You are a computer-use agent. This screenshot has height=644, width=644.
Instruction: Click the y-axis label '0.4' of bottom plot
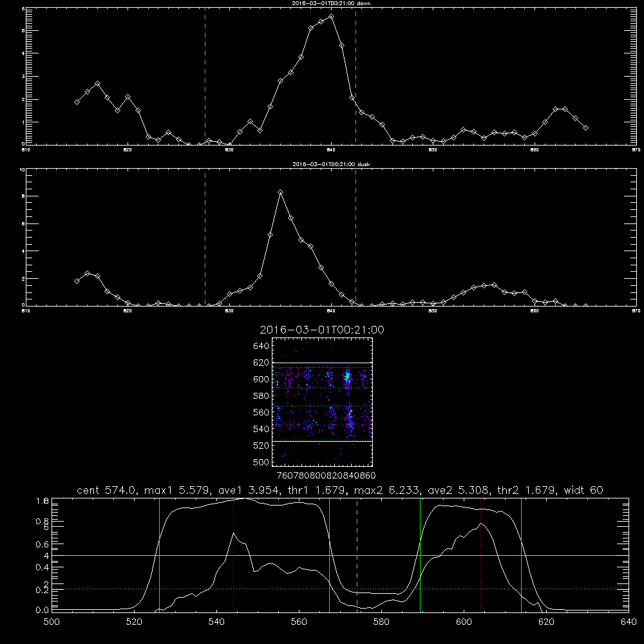point(42,567)
